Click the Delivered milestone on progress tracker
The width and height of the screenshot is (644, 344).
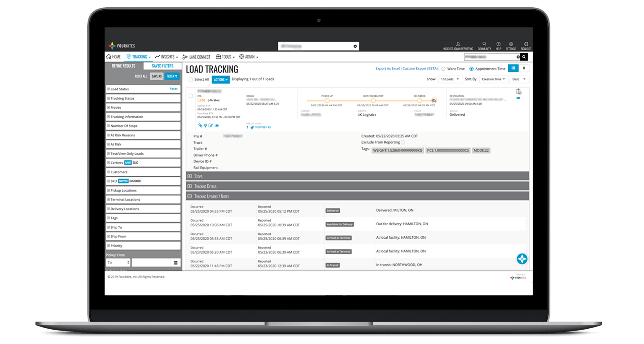419,101
